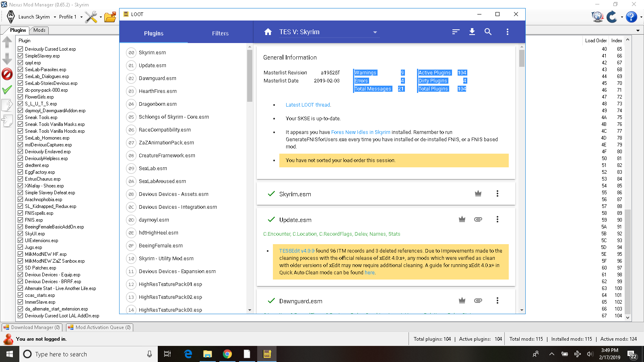Open LOOT search magnifier icon
644x362 pixels.
point(488,32)
